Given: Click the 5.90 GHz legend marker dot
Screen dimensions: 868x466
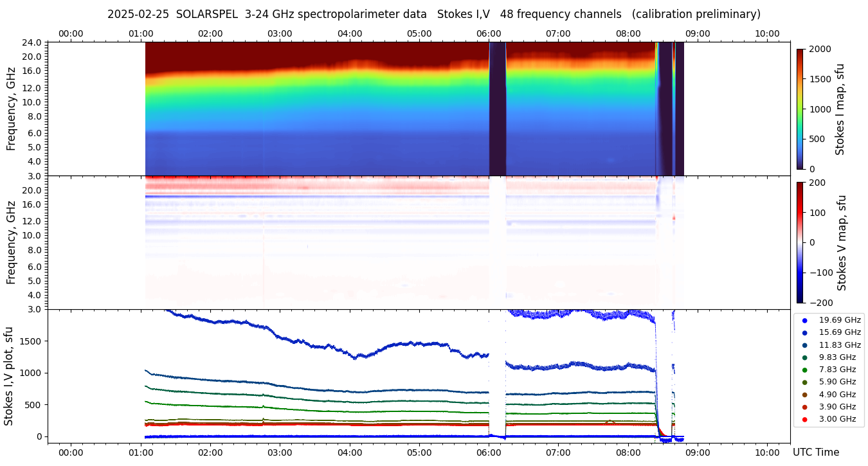Looking at the screenshot, I should click(804, 382).
